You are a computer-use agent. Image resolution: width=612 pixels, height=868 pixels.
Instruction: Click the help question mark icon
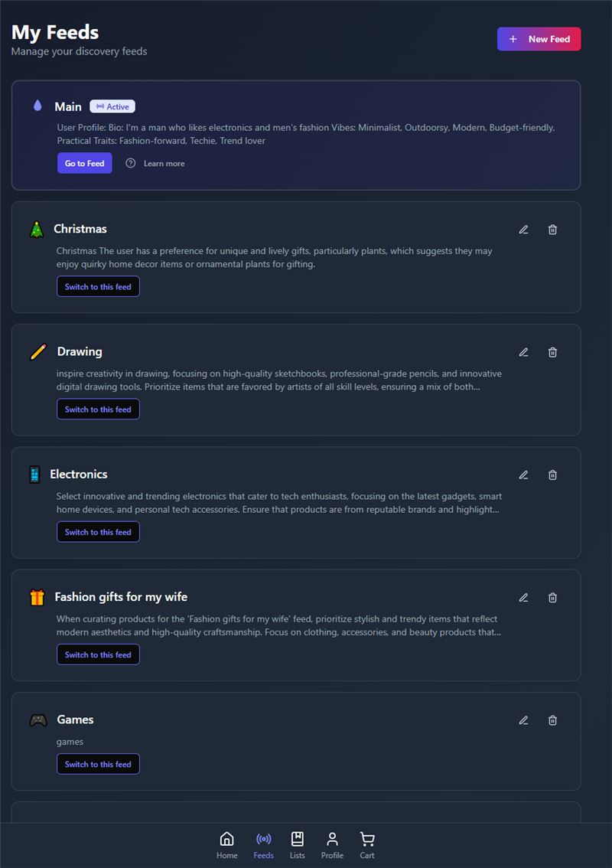tap(130, 163)
